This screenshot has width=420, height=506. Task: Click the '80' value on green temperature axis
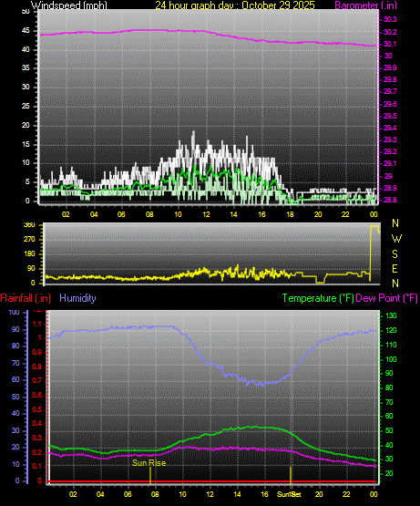389,387
